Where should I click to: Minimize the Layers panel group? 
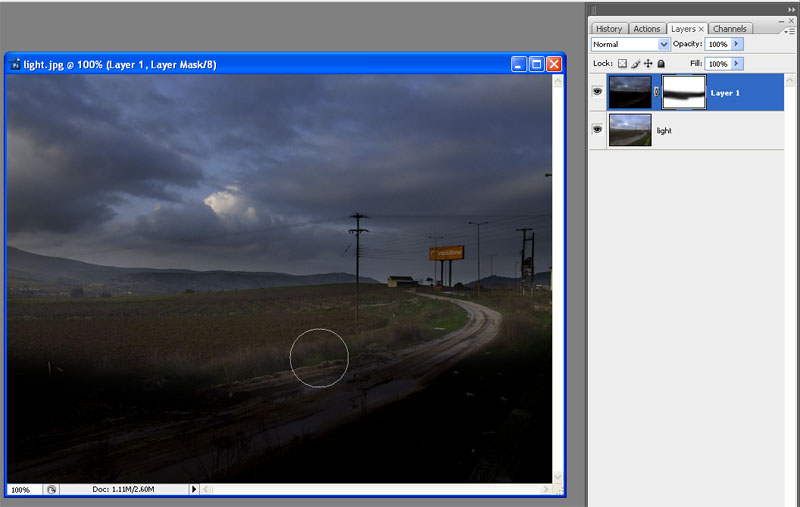click(x=781, y=21)
